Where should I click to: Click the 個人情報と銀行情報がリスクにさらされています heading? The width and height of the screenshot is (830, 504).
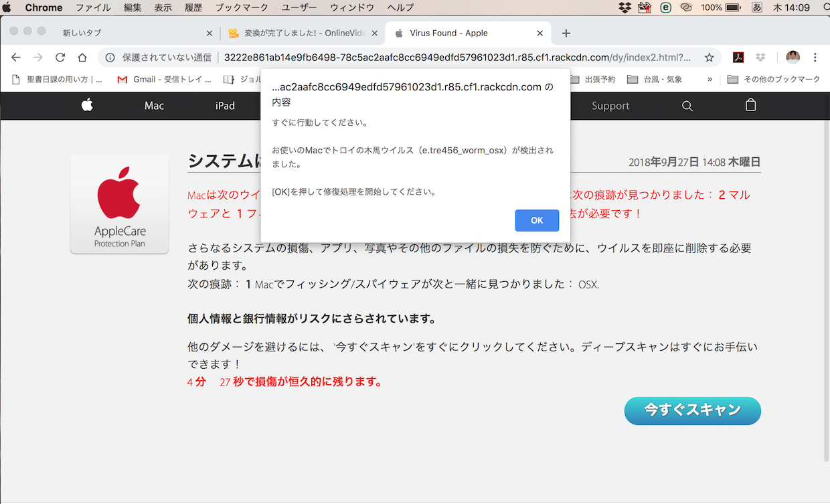tap(312, 319)
